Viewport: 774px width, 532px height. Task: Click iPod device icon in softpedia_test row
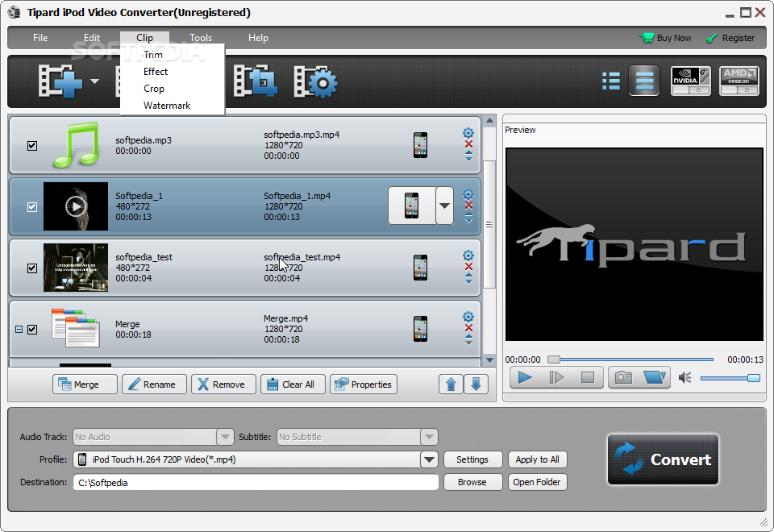pyautogui.click(x=421, y=268)
